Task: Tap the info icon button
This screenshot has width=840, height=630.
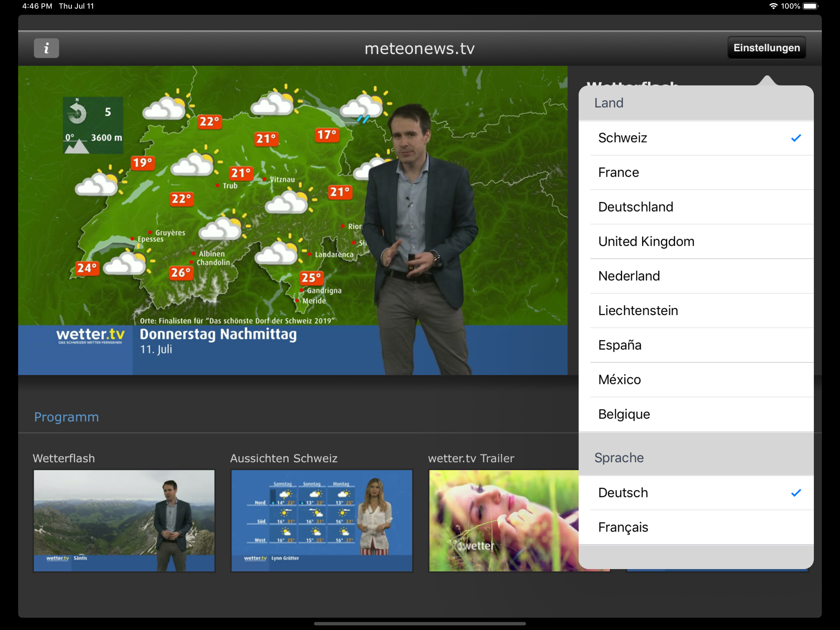Action: pos(46,48)
